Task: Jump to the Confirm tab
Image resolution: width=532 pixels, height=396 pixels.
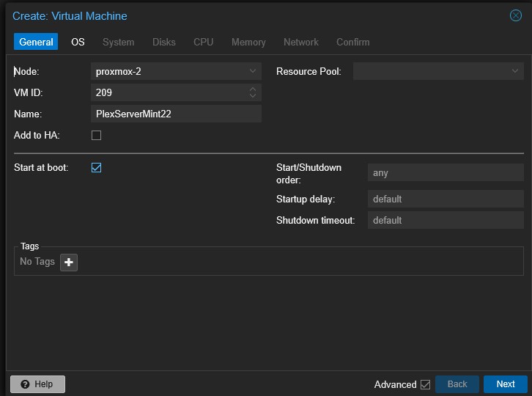Action: (x=353, y=42)
